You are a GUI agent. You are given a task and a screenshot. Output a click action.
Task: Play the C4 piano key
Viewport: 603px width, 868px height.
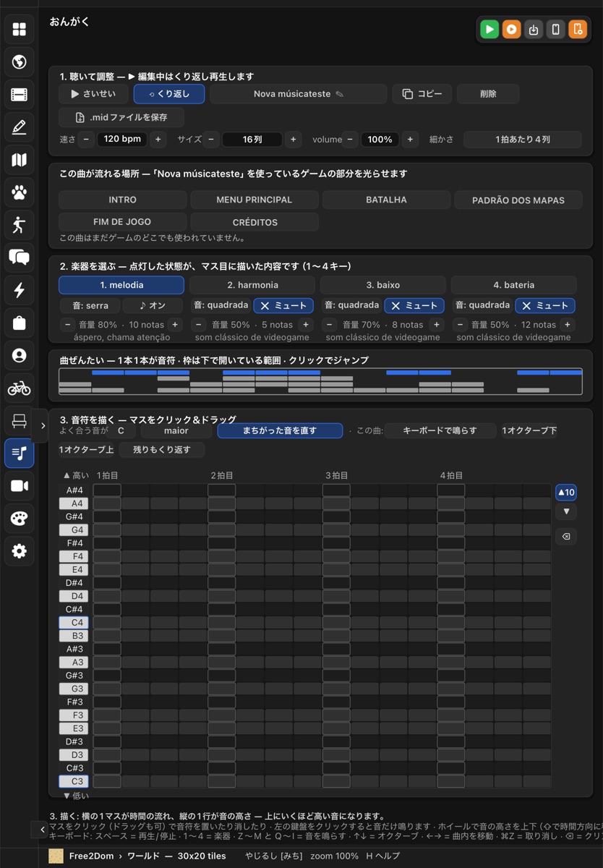point(73,623)
